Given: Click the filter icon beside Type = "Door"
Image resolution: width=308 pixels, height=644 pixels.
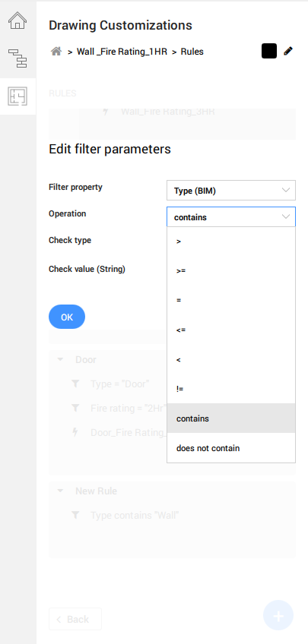Looking at the screenshot, I should [75, 384].
